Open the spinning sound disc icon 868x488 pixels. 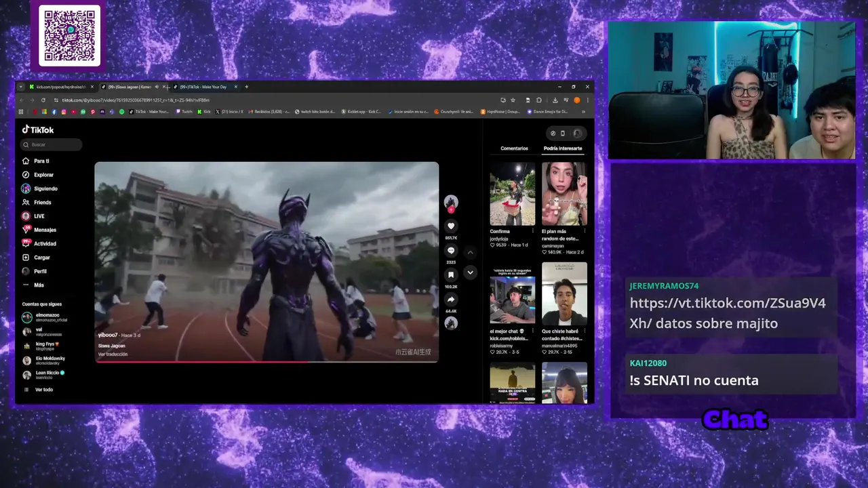(x=451, y=323)
